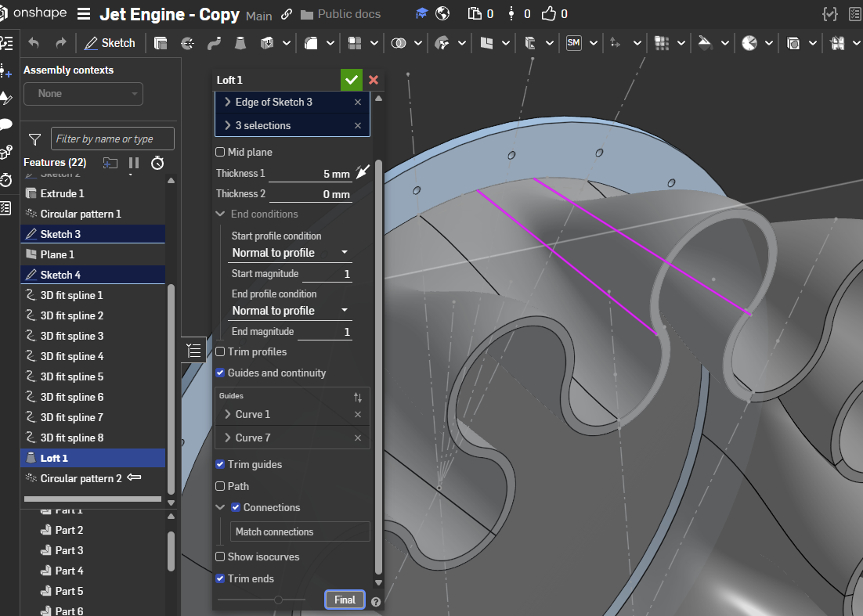This screenshot has height=616, width=863.
Task: Select Extrude 1 in the feature list
Action: point(92,193)
